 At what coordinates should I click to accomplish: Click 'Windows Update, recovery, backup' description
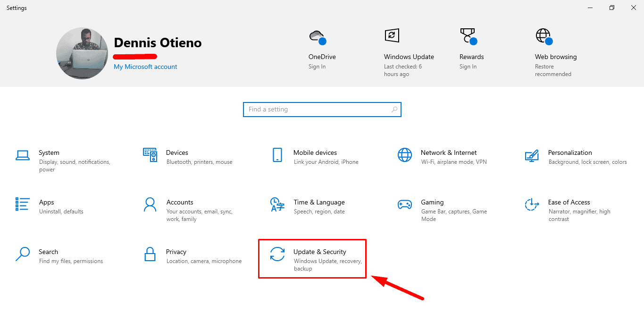point(327,265)
